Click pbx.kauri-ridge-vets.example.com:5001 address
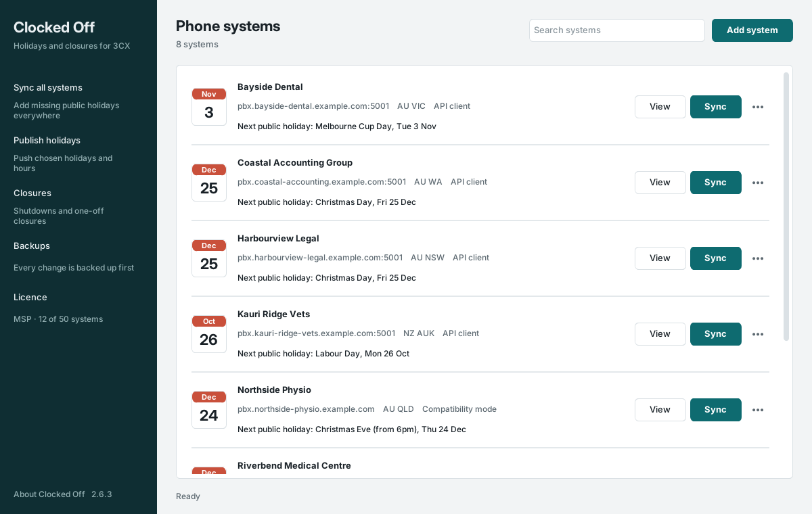The image size is (812, 514). (317, 333)
